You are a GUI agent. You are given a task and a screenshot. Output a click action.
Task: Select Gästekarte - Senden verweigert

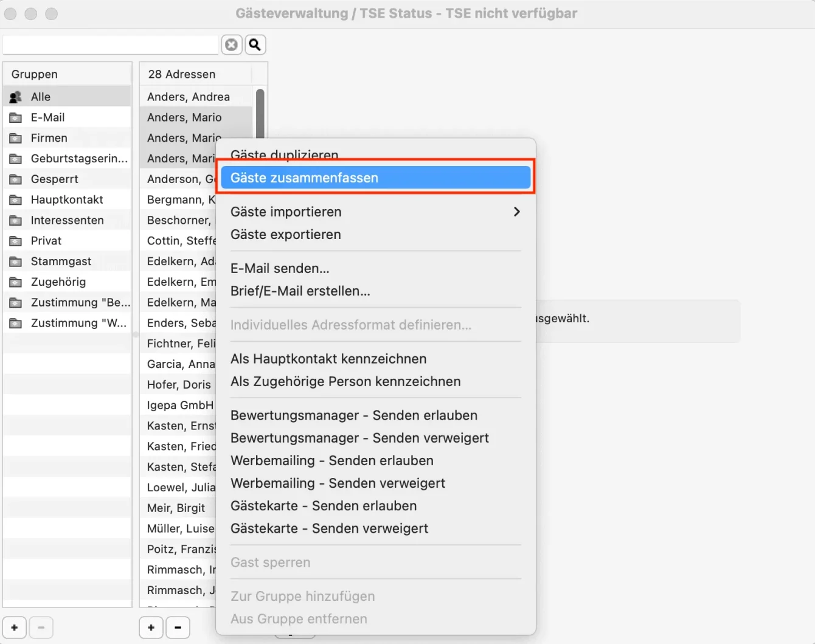(x=375, y=528)
